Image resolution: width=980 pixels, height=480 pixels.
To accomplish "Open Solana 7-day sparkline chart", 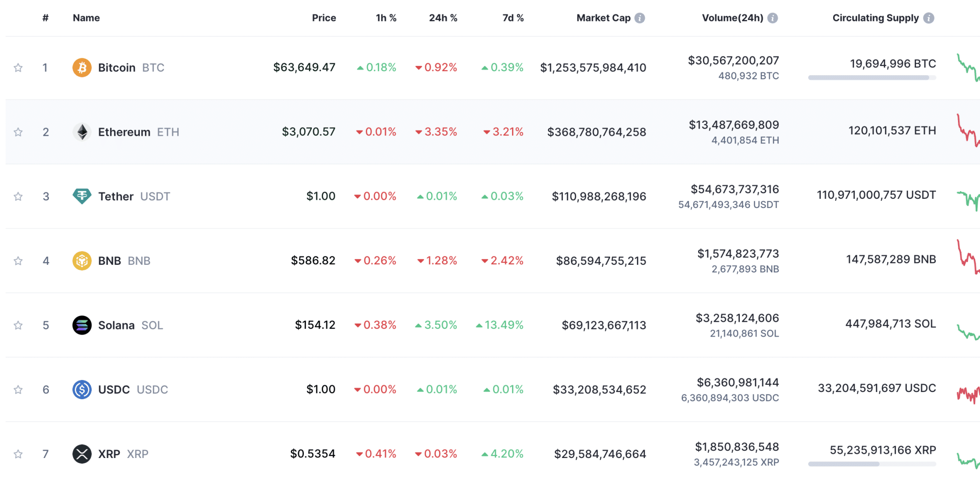I will coord(968,332).
